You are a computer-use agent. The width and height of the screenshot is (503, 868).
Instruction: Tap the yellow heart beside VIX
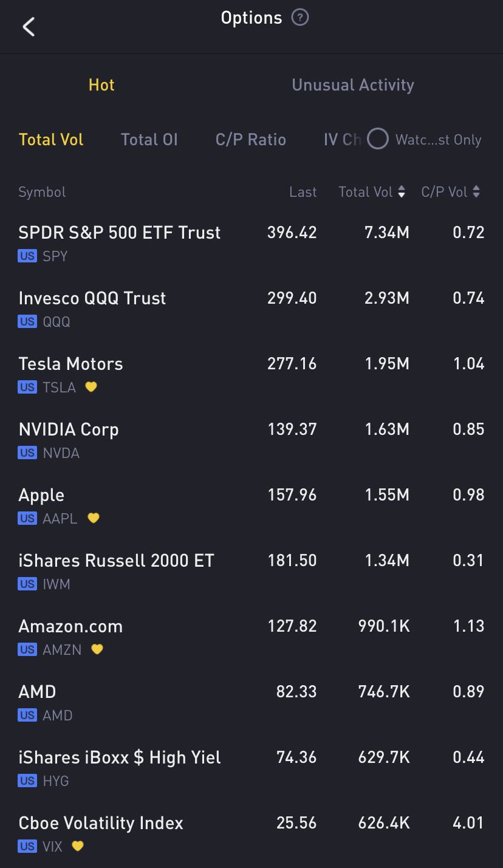(x=78, y=846)
